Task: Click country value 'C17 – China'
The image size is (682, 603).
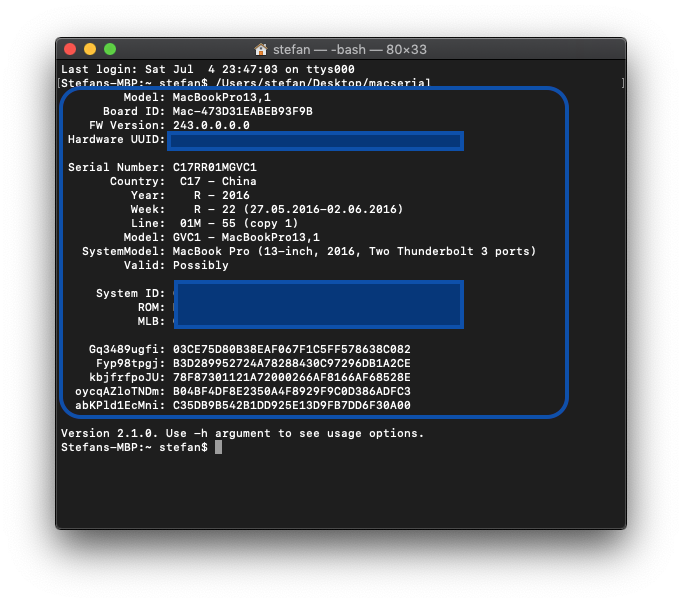Action: (218, 181)
